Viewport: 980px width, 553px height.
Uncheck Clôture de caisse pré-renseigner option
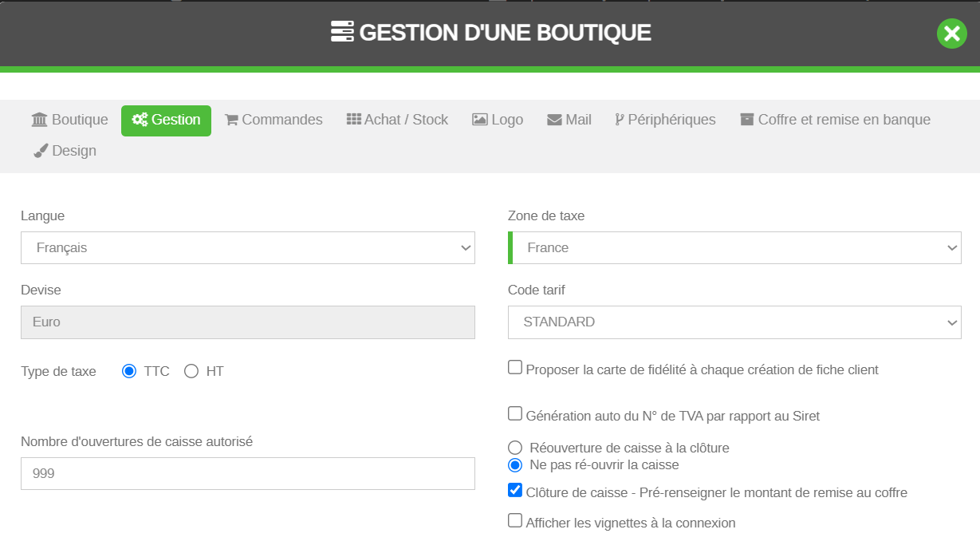point(515,491)
